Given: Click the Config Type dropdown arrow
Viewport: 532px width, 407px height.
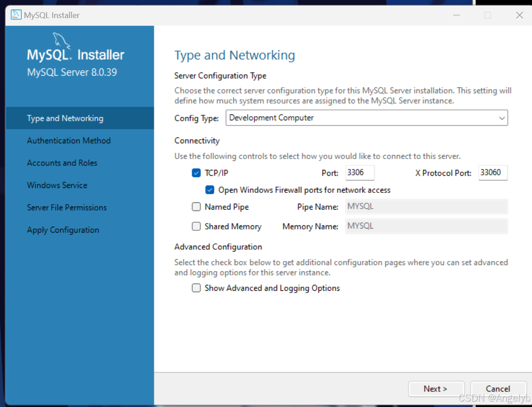Looking at the screenshot, I should 501,118.
